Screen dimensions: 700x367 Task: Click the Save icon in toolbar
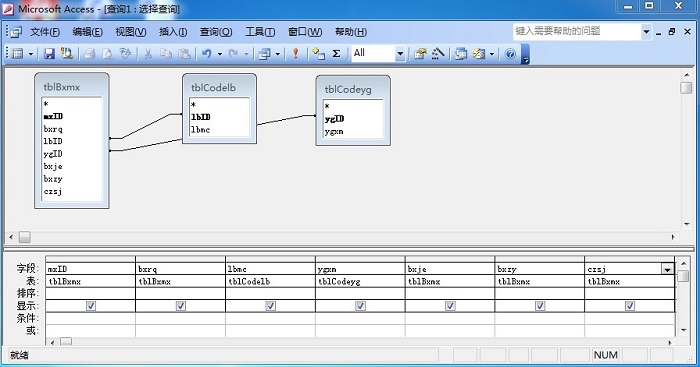pyautogui.click(x=49, y=54)
